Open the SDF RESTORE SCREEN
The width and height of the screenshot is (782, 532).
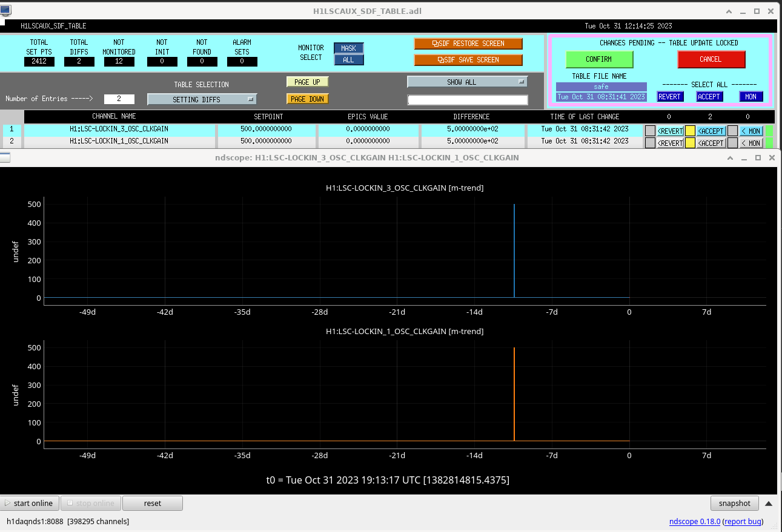(468, 44)
